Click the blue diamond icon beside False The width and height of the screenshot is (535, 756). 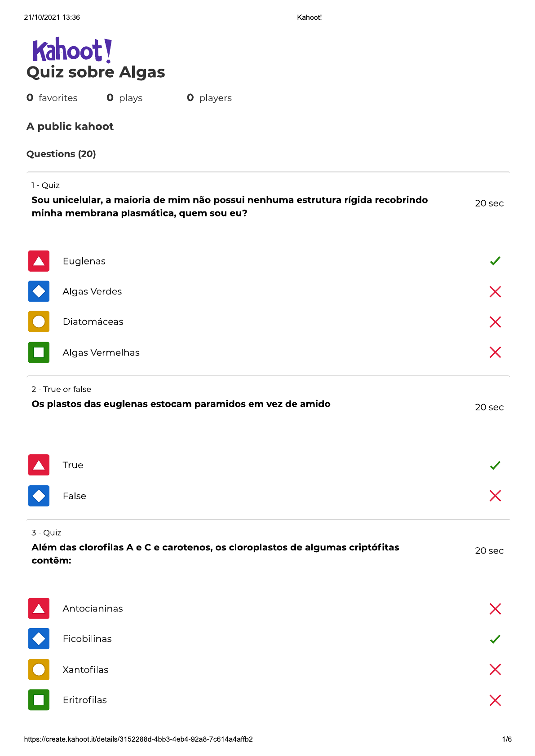[x=39, y=496]
